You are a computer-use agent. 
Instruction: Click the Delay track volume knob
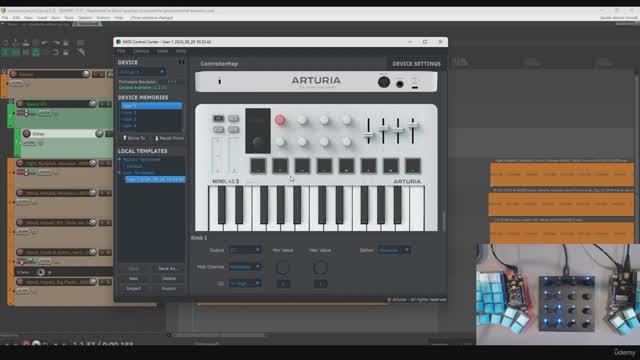click(x=99, y=133)
